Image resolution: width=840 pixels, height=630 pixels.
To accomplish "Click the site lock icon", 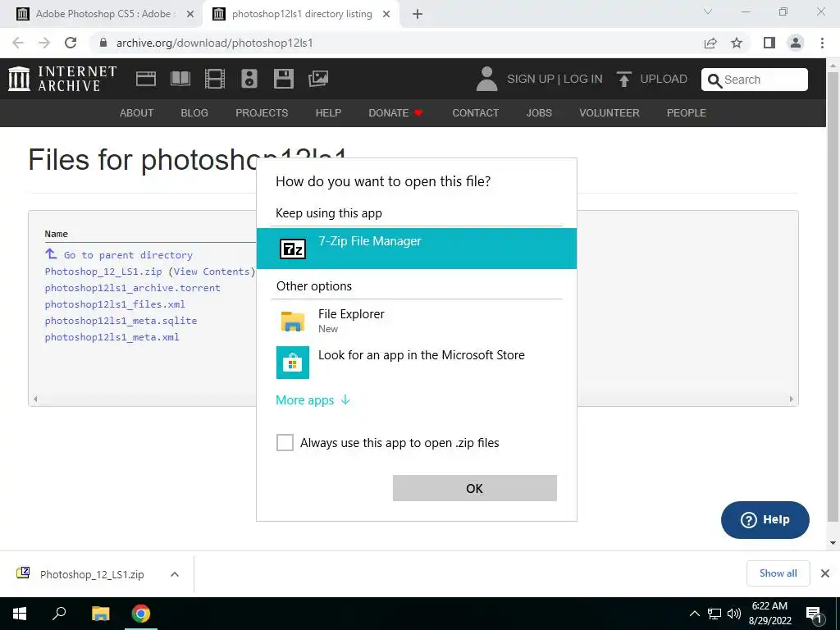I will 103,43.
